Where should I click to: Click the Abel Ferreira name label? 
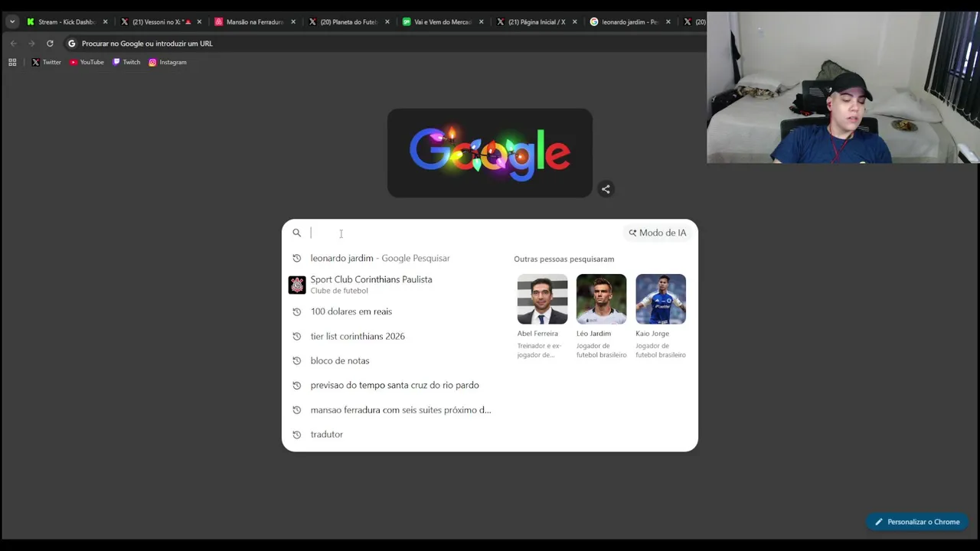click(x=537, y=334)
